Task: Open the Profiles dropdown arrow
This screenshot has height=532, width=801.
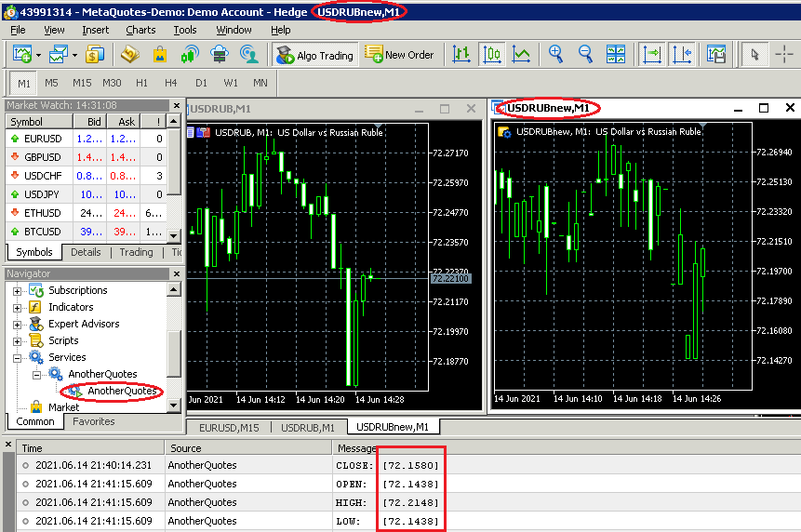Action: [74, 55]
